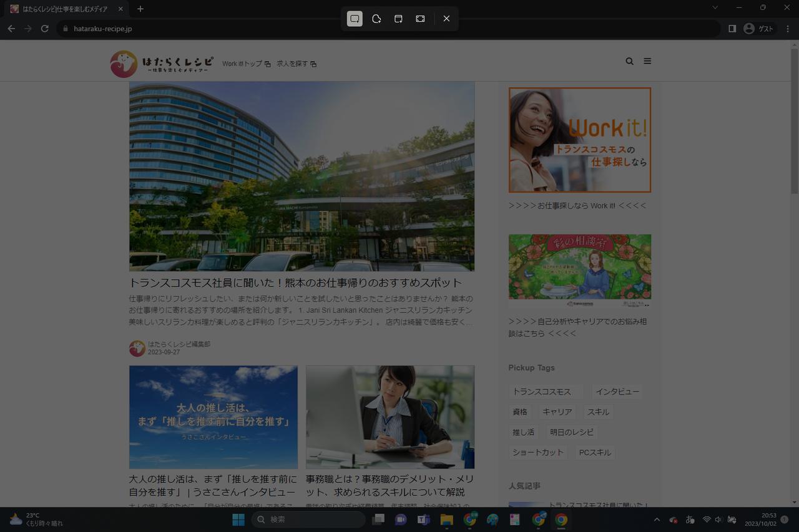Screen dimensions: 799x532
Task: Click the Work it! orange banner
Action: (x=580, y=140)
